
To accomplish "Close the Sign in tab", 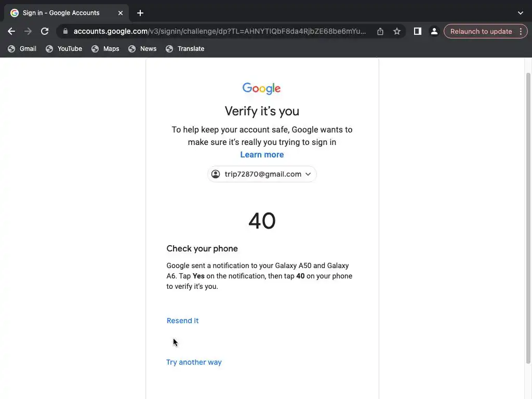I will click(121, 13).
